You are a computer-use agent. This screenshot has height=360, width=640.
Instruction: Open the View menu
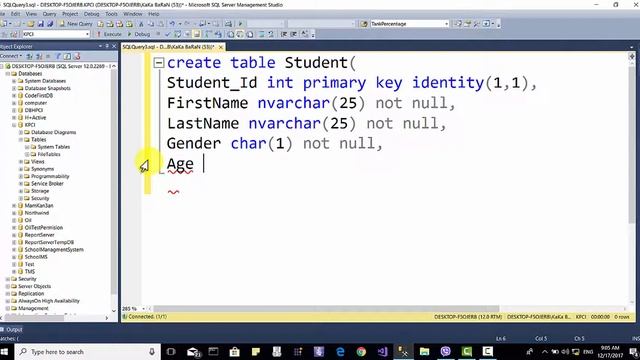31,14
